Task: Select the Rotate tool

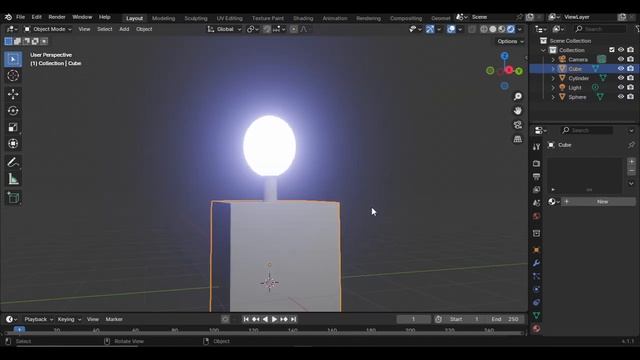Action: (13, 111)
